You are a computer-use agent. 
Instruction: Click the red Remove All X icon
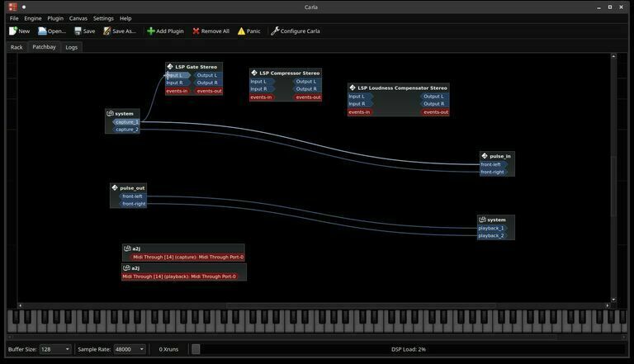(x=196, y=31)
